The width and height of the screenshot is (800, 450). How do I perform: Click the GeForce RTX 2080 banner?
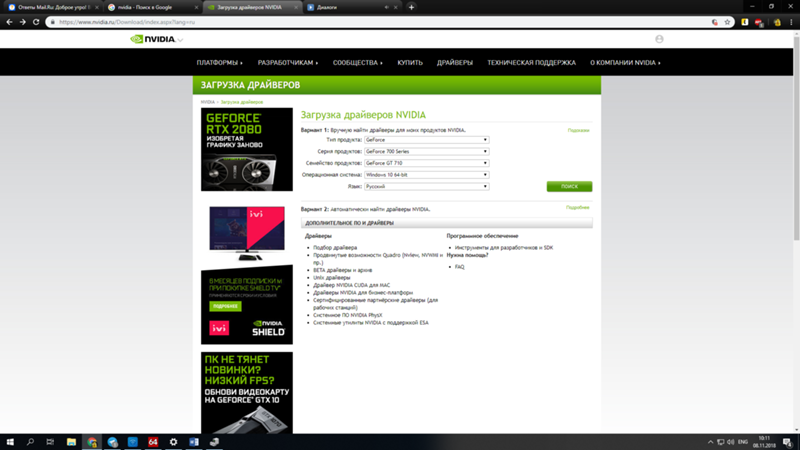tap(247, 149)
